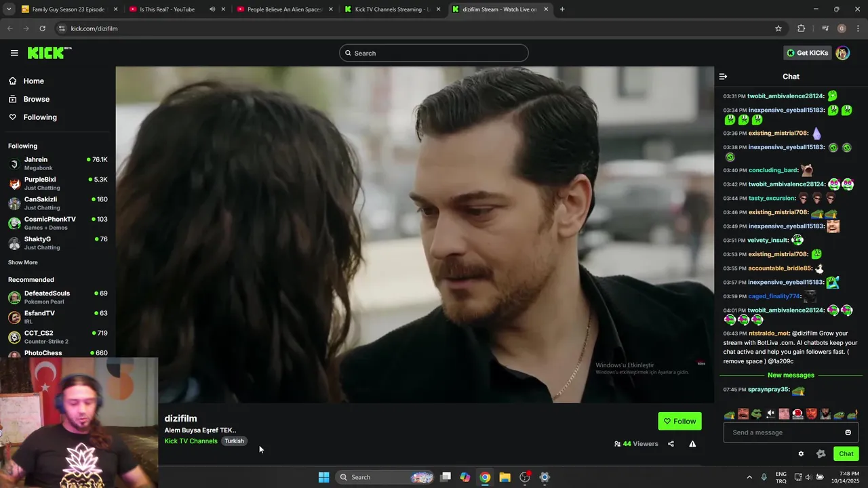Open the user profile avatar menu
This screenshot has width=868, height=488.
click(842, 53)
